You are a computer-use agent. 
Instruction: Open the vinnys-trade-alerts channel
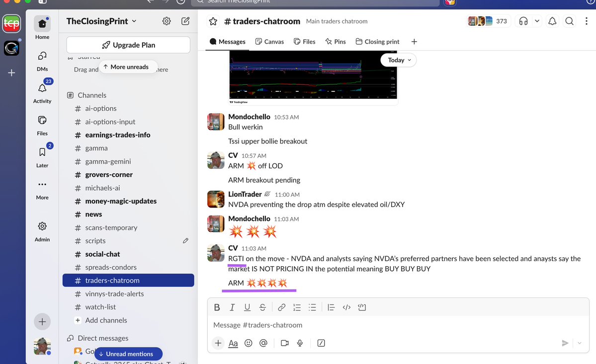point(128,294)
